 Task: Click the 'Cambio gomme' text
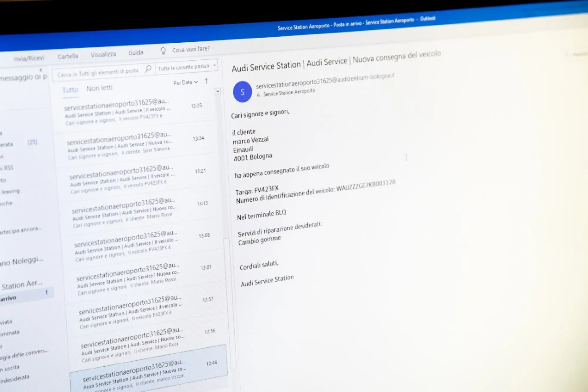click(259, 240)
